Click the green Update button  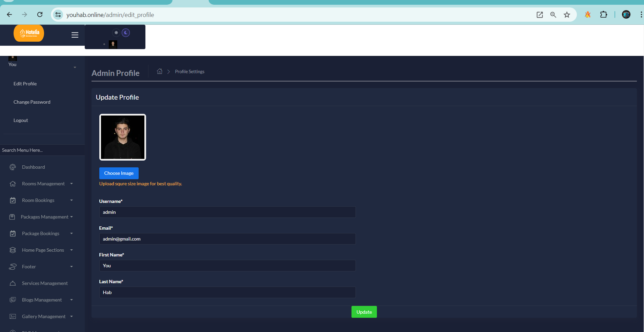[x=364, y=312]
